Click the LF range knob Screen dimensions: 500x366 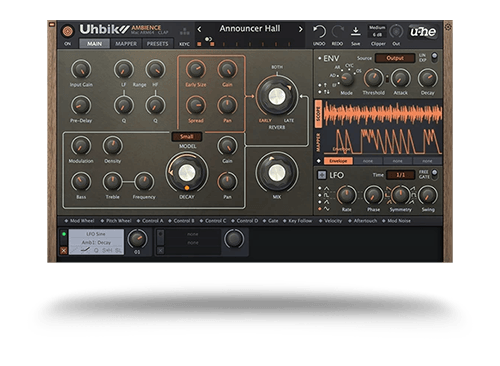coord(124,69)
